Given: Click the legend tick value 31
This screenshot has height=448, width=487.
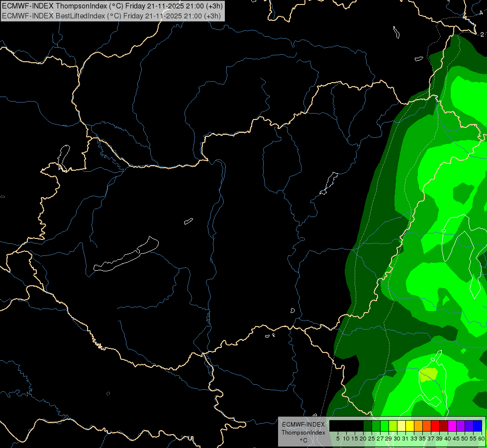Looking at the screenshot, I should [x=405, y=439].
